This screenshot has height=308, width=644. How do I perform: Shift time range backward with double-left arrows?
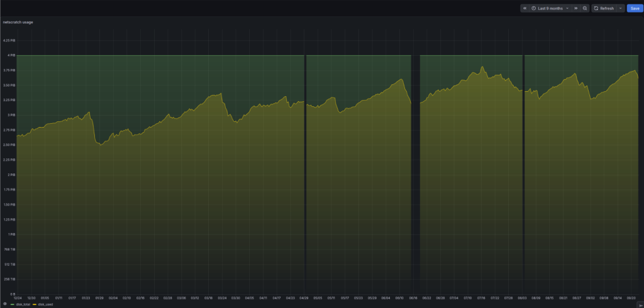[x=525, y=8]
